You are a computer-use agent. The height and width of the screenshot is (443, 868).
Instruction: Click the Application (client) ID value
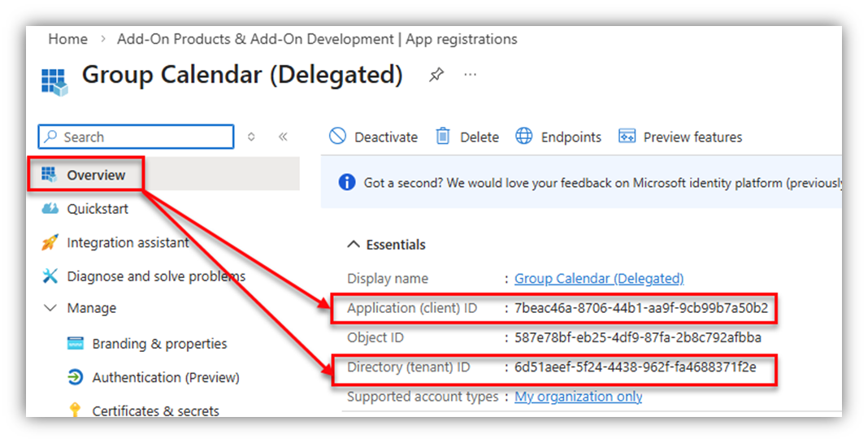pos(641,308)
